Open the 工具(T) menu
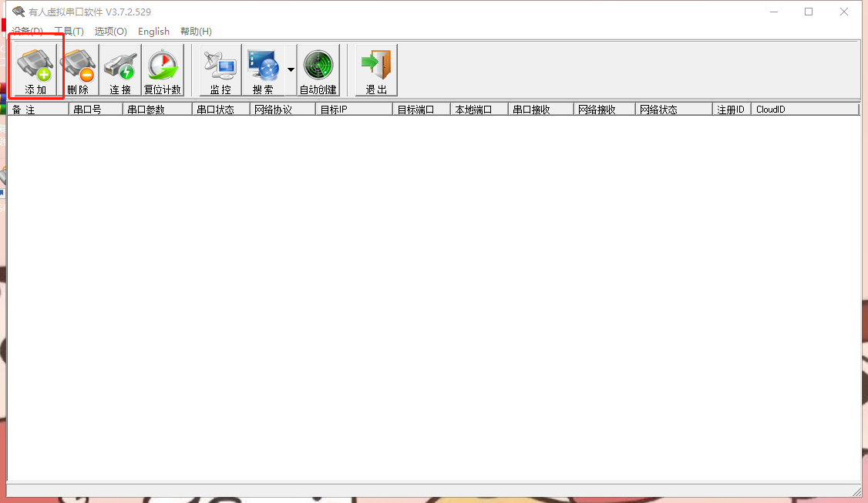The width and height of the screenshot is (868, 503). tap(69, 32)
